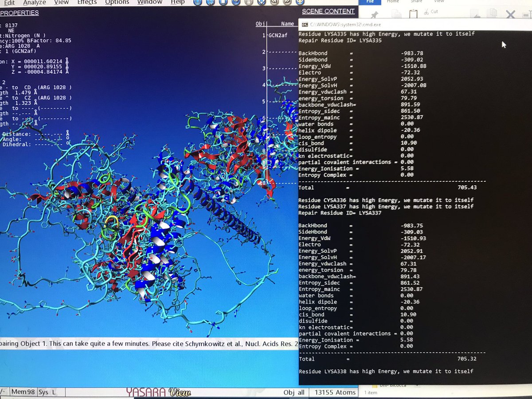Screen dimensions: 532x399
Task: Open the Analyze menu in YASARA
Action: click(34, 2)
